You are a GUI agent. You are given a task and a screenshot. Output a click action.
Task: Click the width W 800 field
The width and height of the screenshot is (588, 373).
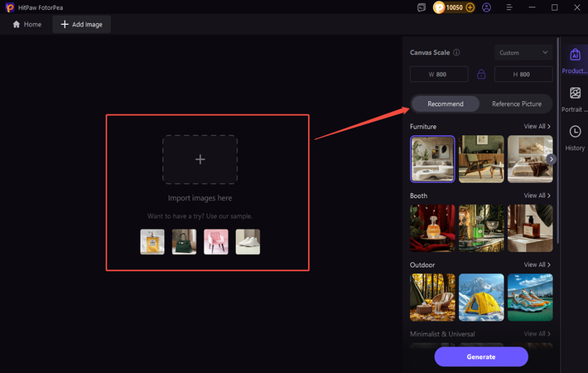(x=439, y=75)
